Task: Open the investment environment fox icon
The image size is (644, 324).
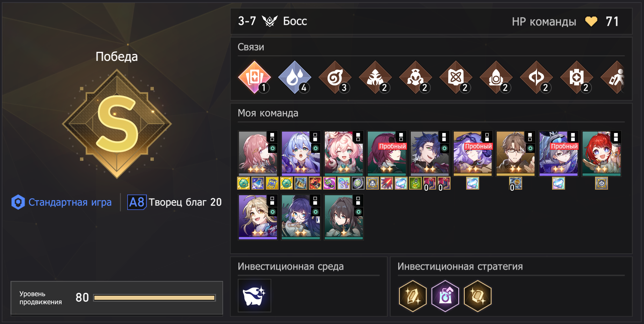Action: coord(255,296)
